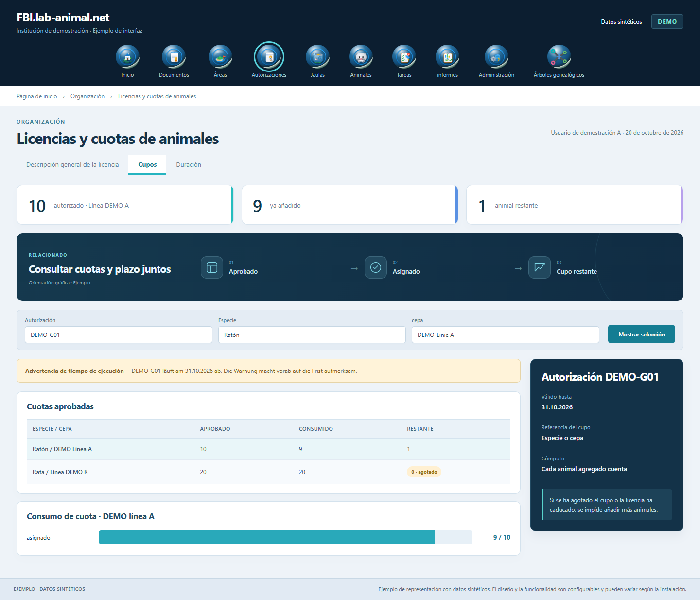Click the Aprobado step icon
Screen dimensions: 700x600
coord(212,267)
